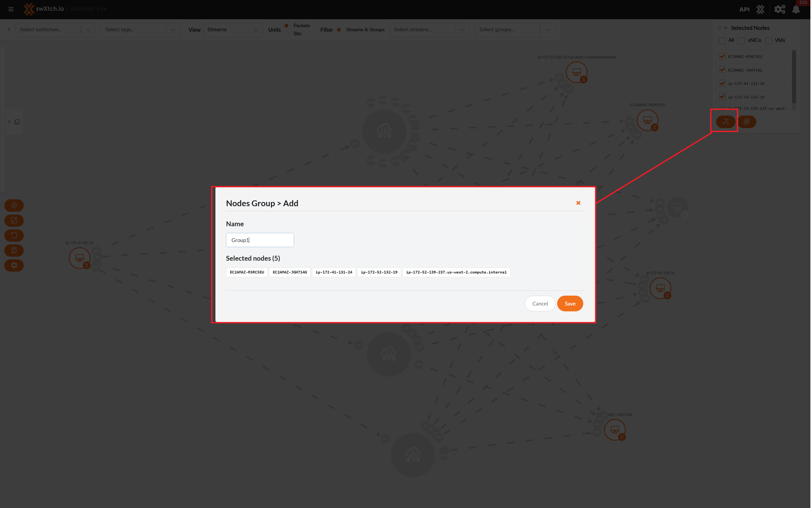The image size is (812, 508).
Task: Close the Nodes Group Add dialog
Action: (x=578, y=203)
